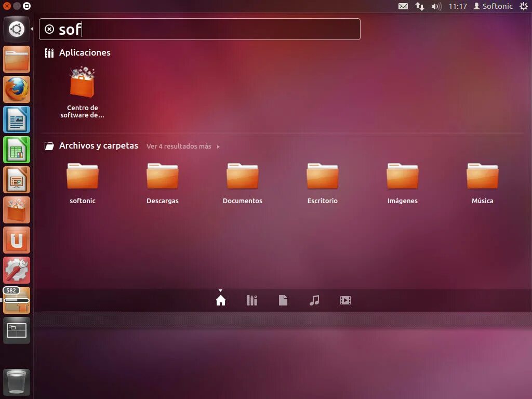Open Update Manager showing 582 badge
532x399 pixels.
coord(16,300)
